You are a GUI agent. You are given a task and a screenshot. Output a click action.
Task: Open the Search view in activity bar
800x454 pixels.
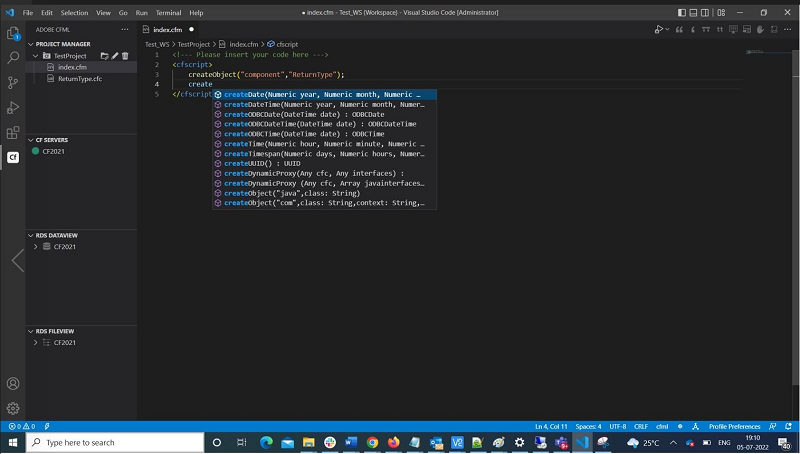click(x=13, y=58)
